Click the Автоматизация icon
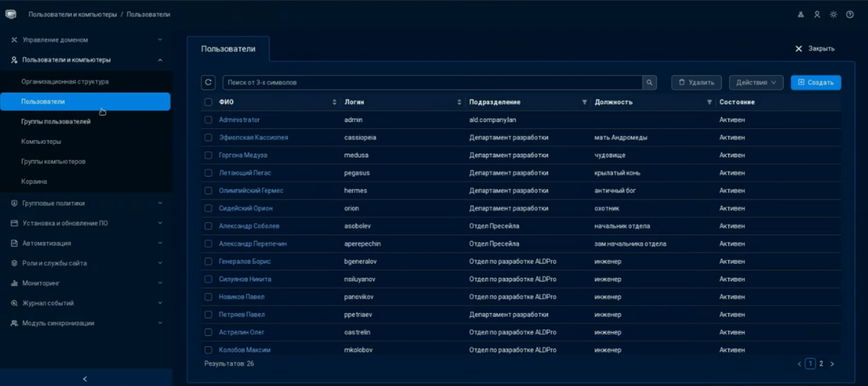 pyautogui.click(x=14, y=243)
